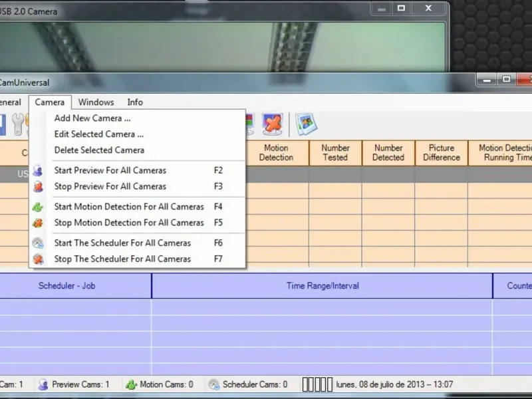Select Stop Motion Detection For All Cameras
Image resolution: width=532 pixels, height=399 pixels.
pyautogui.click(x=137, y=223)
